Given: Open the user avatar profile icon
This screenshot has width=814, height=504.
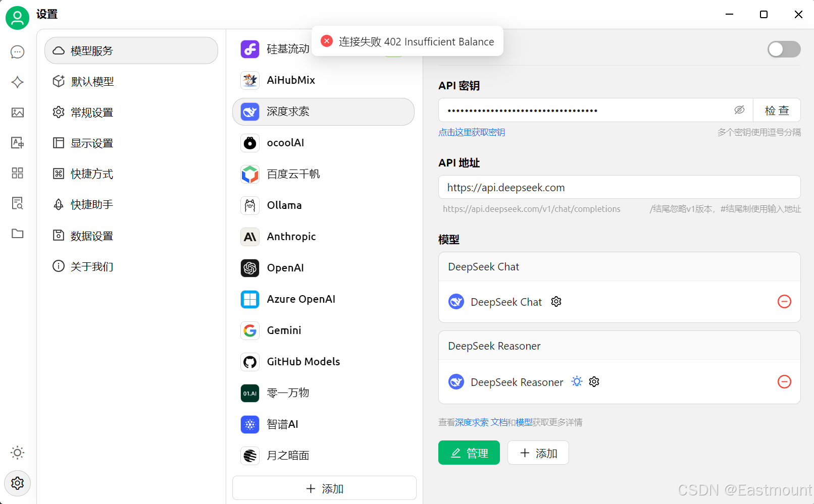Looking at the screenshot, I should (17, 18).
